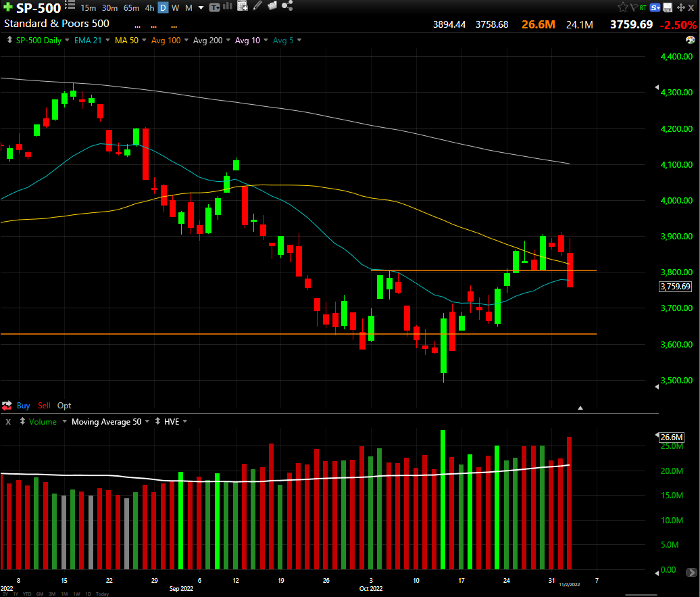Open the blue S dropdown button
The height and width of the screenshot is (597, 700).
pyautogui.click(x=655, y=7)
